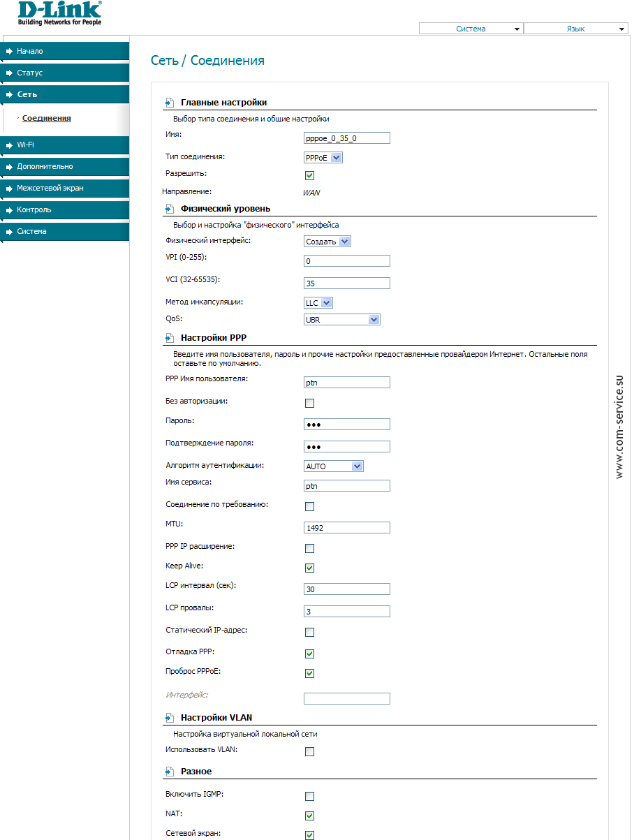The width and height of the screenshot is (641, 840).
Task: Open the Межсетевой экран menu item
Action: pyautogui.click(x=65, y=189)
